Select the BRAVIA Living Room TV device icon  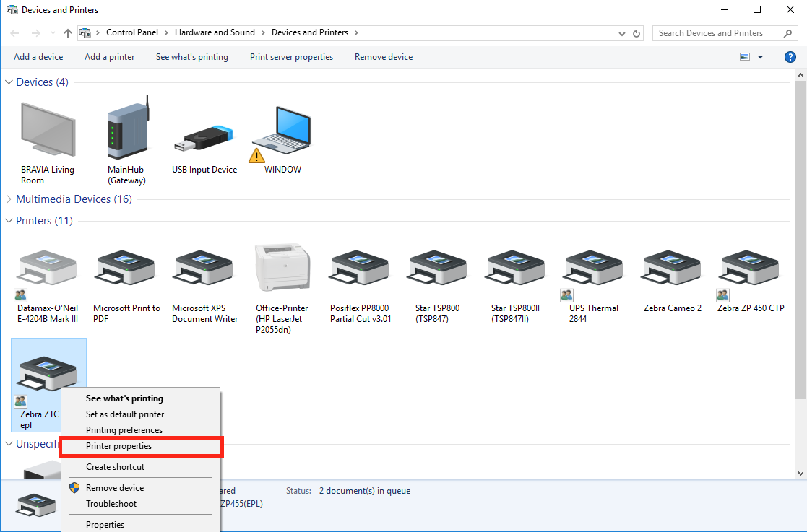(x=48, y=129)
